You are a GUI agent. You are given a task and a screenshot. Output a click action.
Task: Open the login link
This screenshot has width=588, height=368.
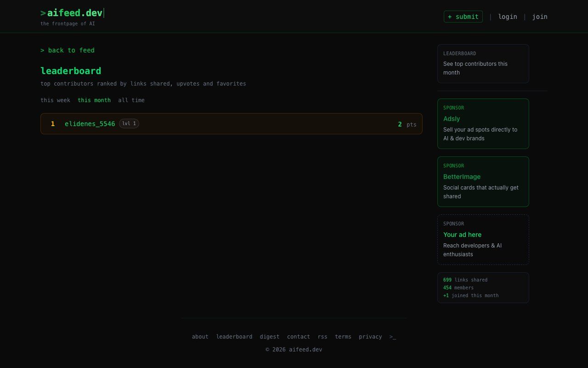click(508, 17)
